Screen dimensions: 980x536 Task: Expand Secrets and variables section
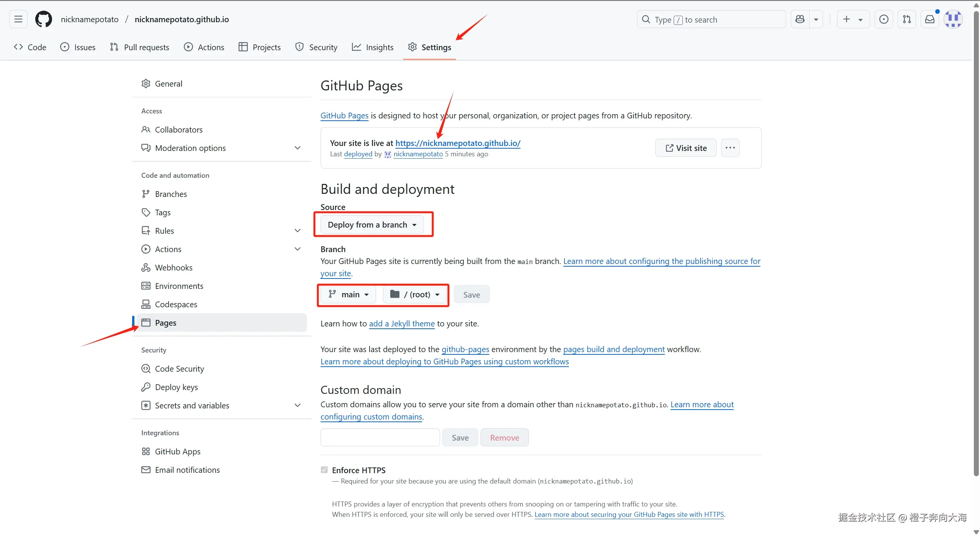pyautogui.click(x=297, y=405)
